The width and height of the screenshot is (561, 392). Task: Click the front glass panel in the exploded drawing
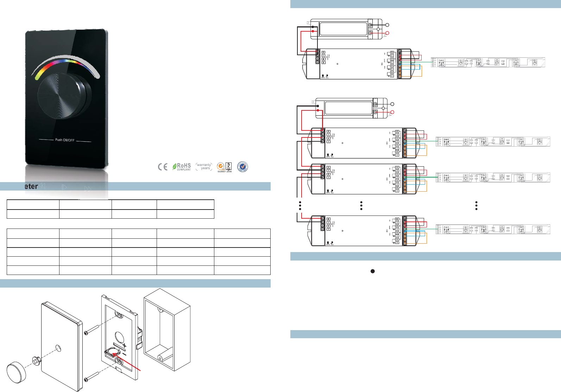pos(62,346)
